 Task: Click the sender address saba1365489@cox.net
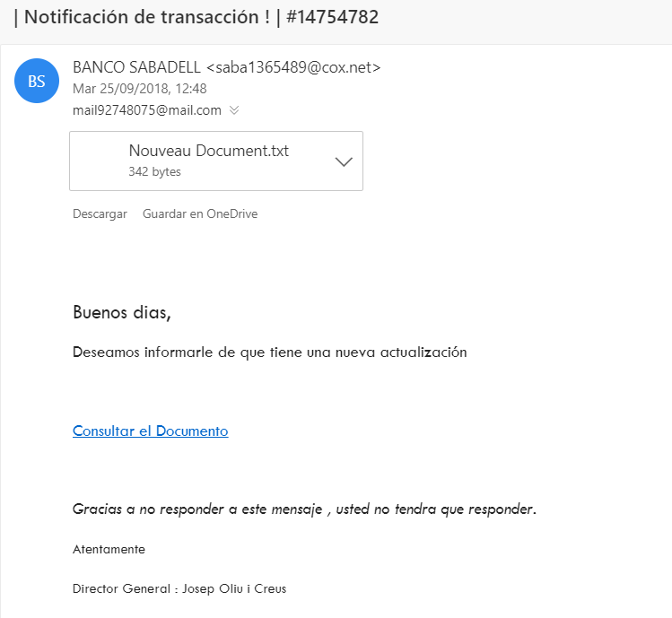[293, 67]
